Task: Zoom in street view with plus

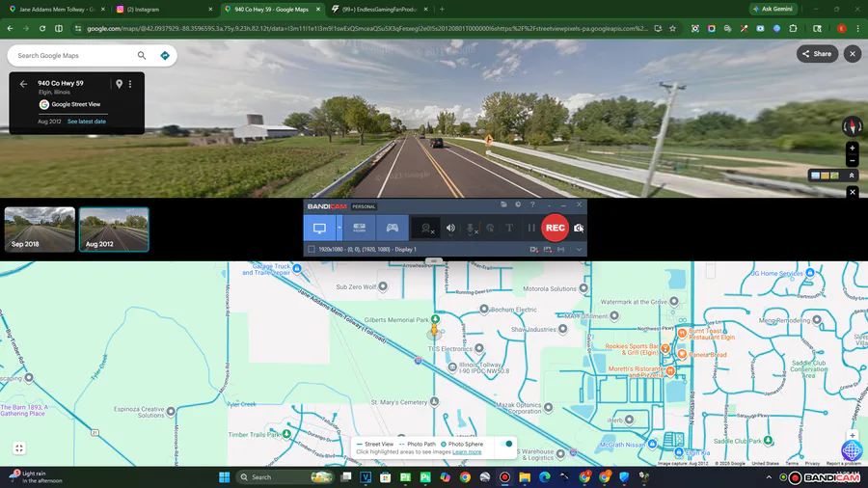Action: pos(853,149)
